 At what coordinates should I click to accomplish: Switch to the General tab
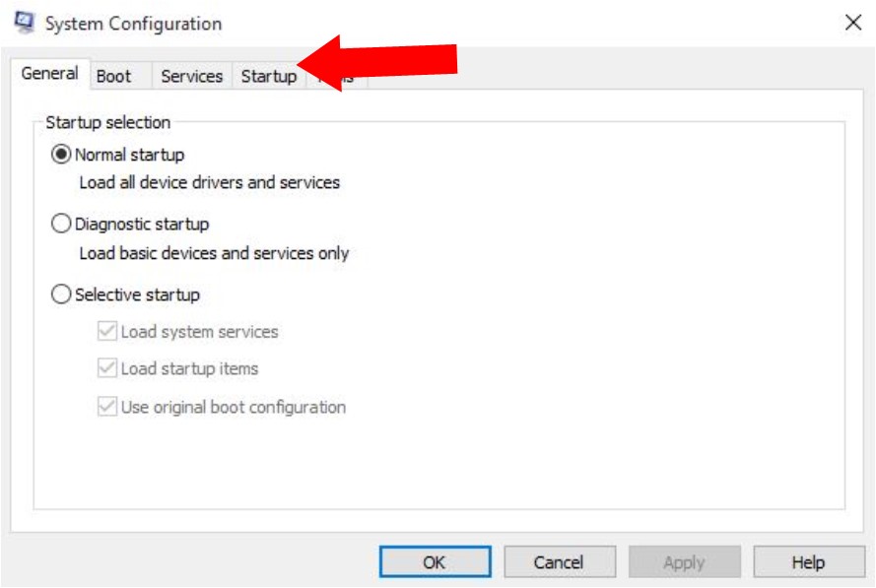pos(49,74)
